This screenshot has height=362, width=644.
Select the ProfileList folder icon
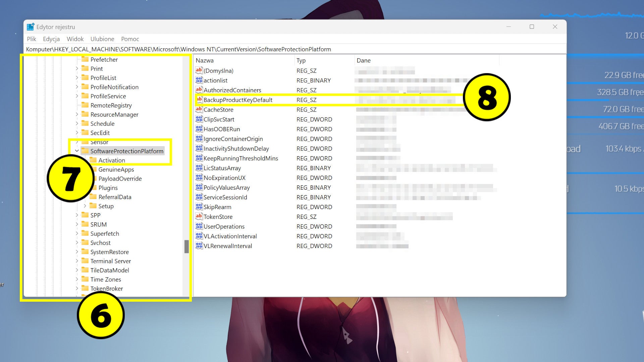(x=85, y=78)
